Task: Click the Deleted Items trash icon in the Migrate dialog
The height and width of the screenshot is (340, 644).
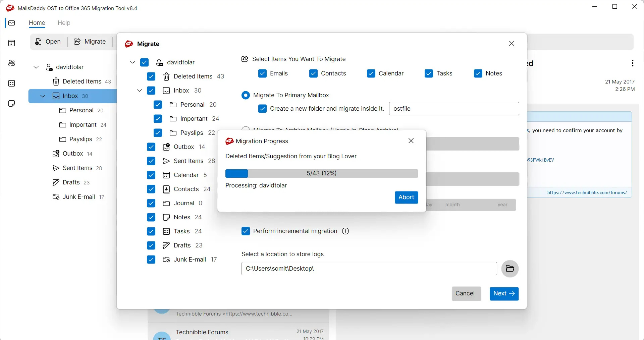Action: (166, 76)
